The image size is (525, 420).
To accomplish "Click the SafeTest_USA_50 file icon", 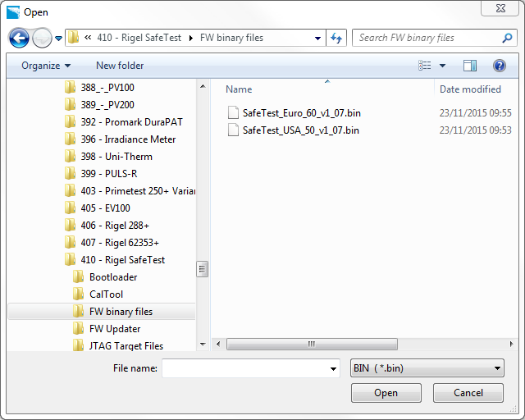I will click(233, 130).
